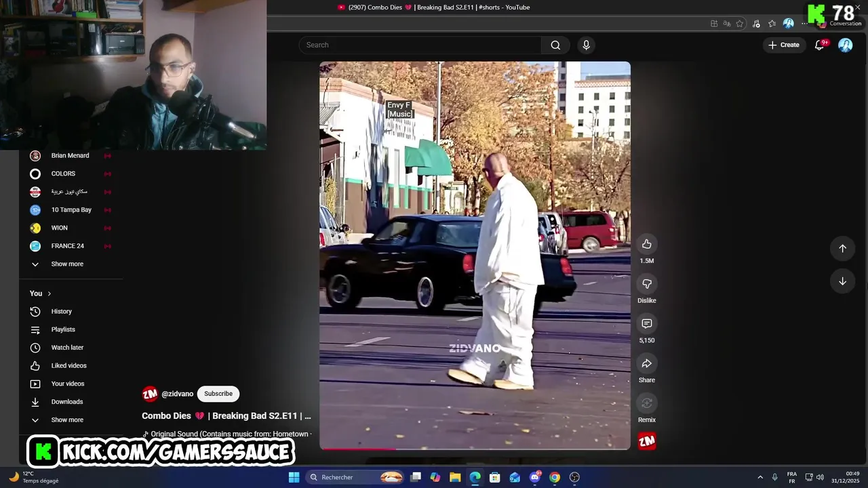Screen dimensions: 868x488
Task: Open the browser media control icon
Action: tap(756, 23)
